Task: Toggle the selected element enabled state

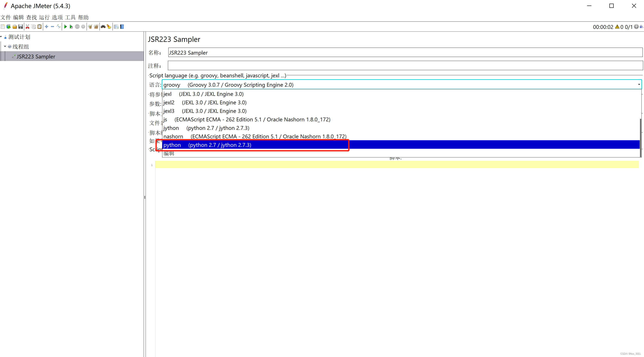Action: tap(59, 27)
